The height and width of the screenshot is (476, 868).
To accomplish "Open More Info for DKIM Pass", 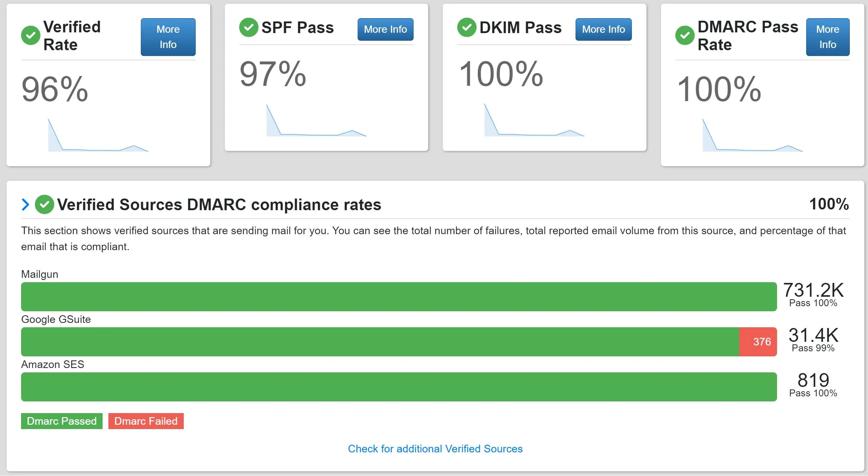I will pyautogui.click(x=603, y=29).
